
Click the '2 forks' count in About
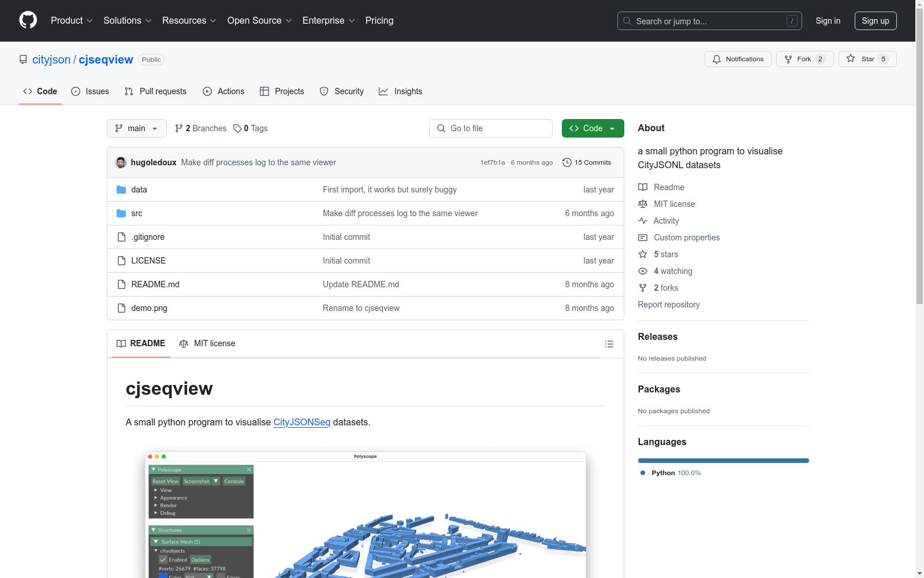tap(666, 288)
